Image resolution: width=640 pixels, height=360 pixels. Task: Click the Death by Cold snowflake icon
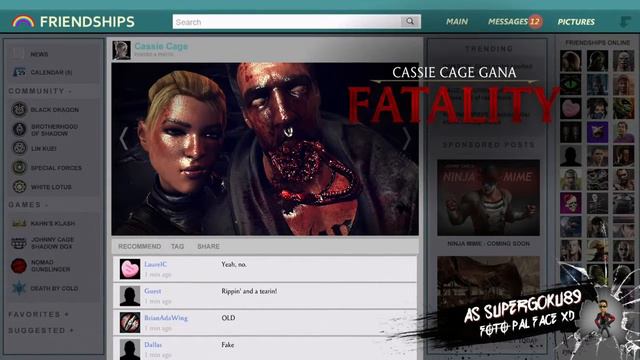point(19,288)
